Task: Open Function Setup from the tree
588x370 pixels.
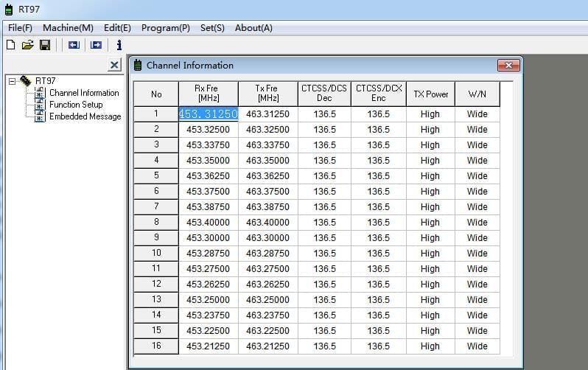Action: click(x=75, y=105)
